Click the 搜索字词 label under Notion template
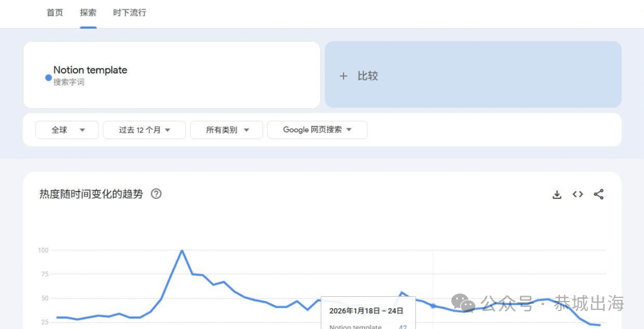644x329 pixels. tap(69, 82)
